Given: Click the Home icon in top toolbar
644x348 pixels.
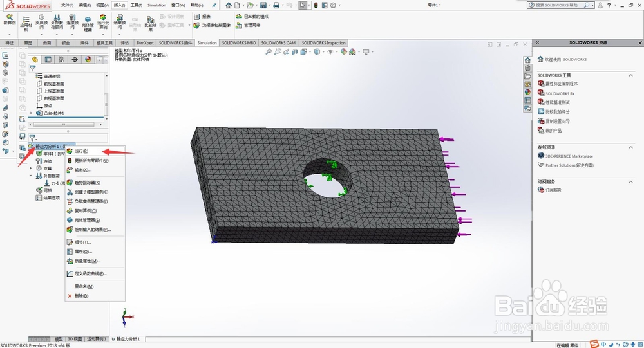Looking at the screenshot, I should [229, 5].
